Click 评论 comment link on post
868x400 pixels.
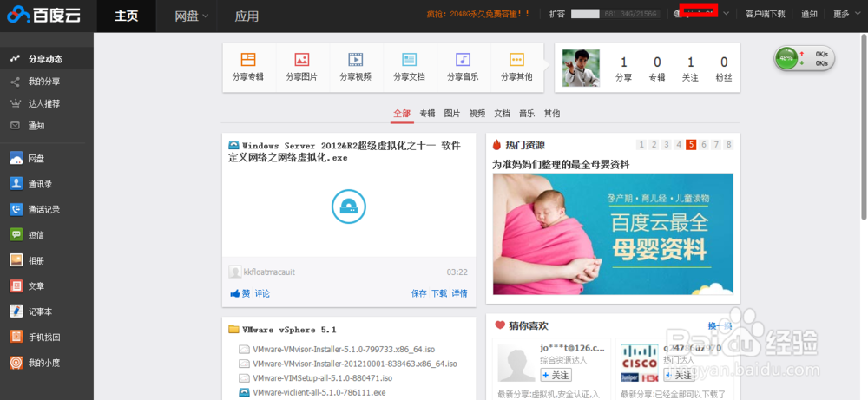pos(262,293)
